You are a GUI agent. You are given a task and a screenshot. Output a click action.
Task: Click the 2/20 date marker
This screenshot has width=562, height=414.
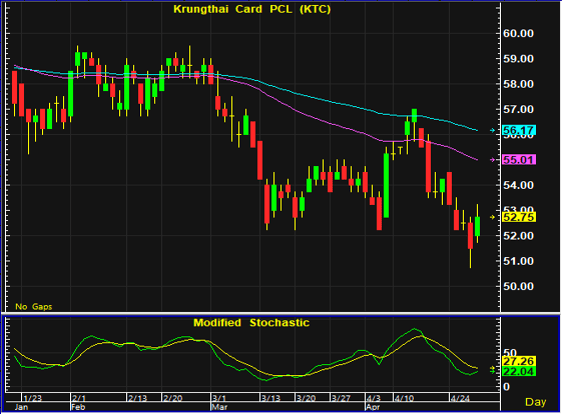coord(172,398)
